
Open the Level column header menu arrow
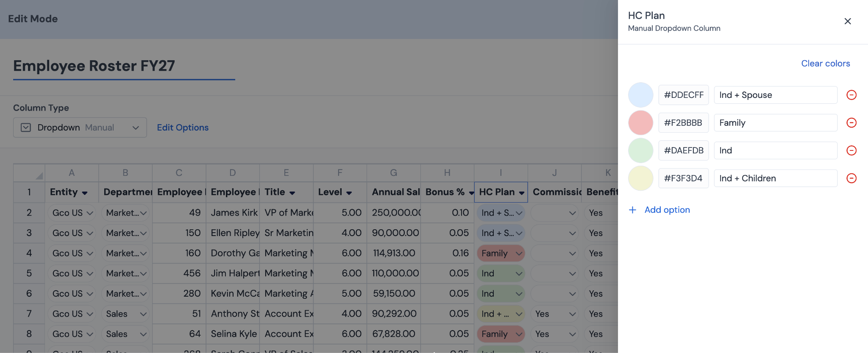click(x=349, y=193)
